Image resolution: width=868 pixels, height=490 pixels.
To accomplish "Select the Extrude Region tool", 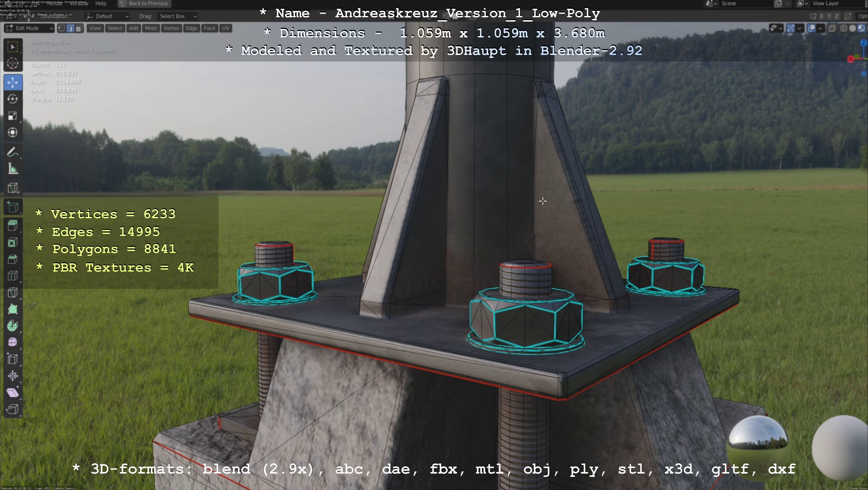I will (x=13, y=226).
